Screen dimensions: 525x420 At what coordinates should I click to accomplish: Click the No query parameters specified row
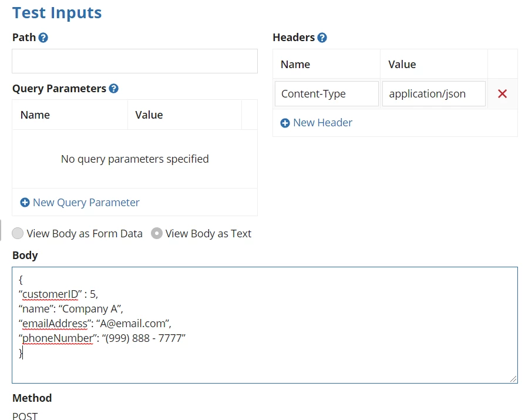pos(134,159)
